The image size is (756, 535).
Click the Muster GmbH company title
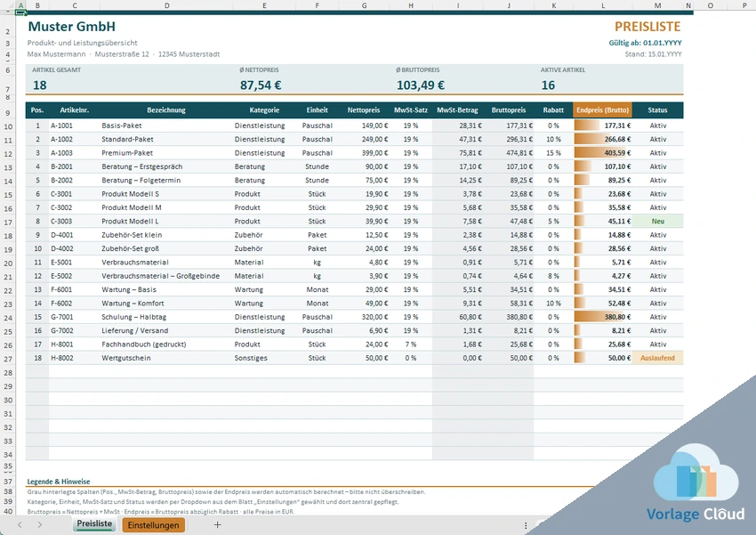(71, 27)
